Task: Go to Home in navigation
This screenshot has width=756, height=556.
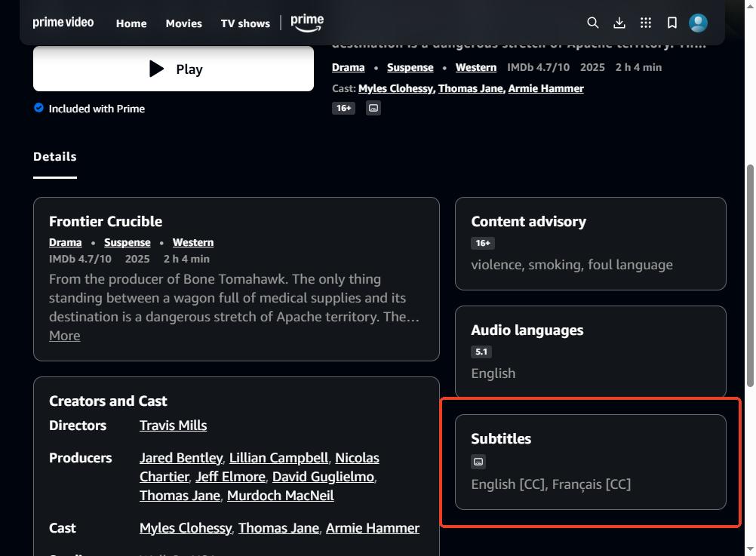Action: tap(131, 23)
